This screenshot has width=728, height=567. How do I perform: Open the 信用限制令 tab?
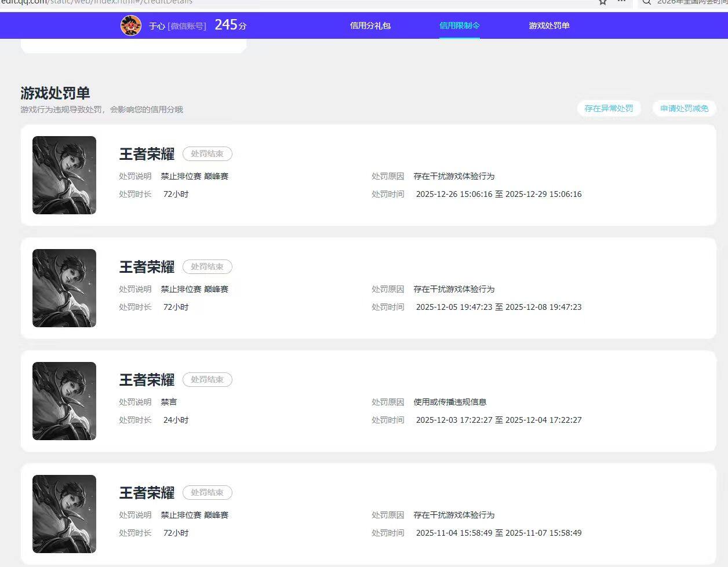[460, 25]
